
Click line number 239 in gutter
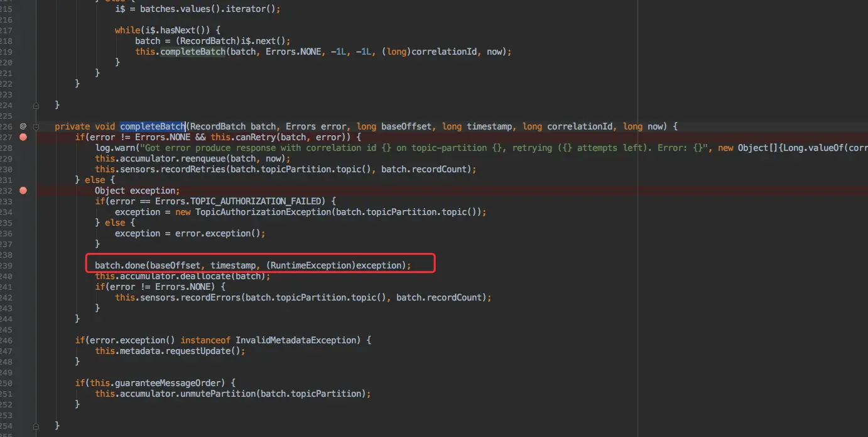[6, 265]
